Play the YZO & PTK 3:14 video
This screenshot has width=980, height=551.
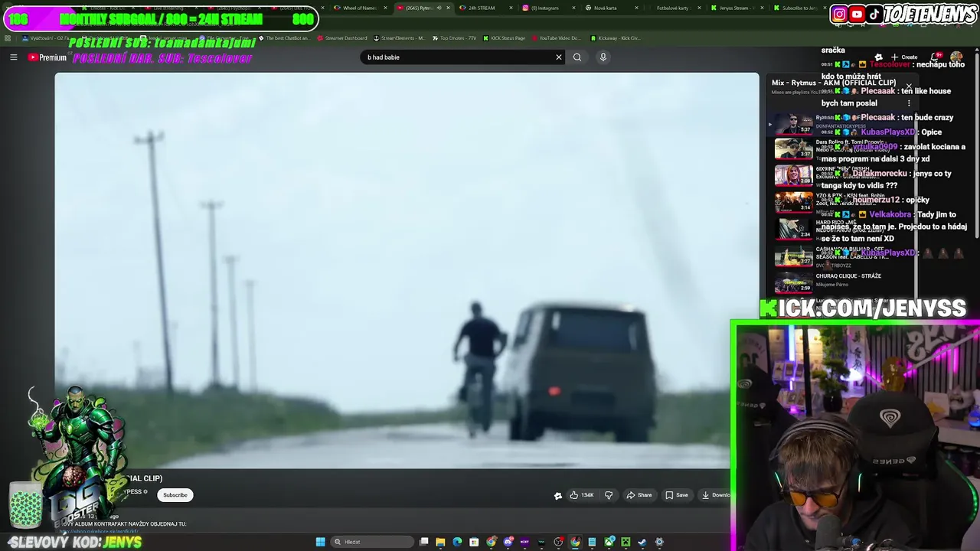(x=793, y=202)
